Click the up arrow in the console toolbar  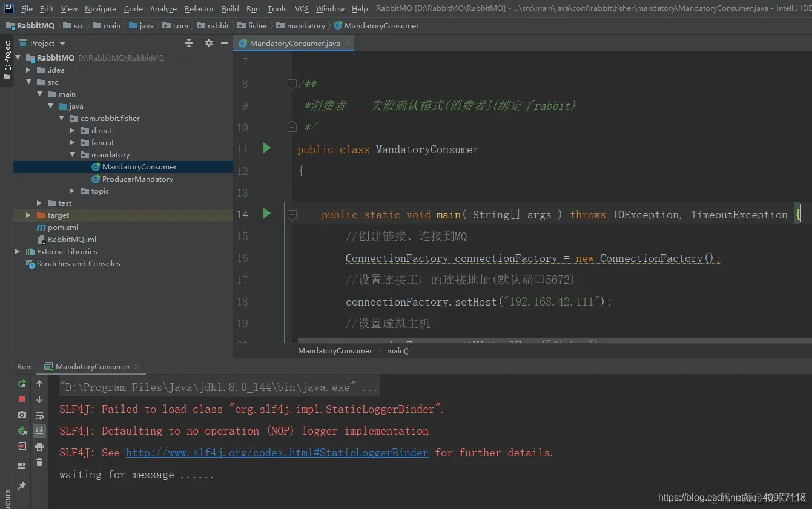(39, 384)
